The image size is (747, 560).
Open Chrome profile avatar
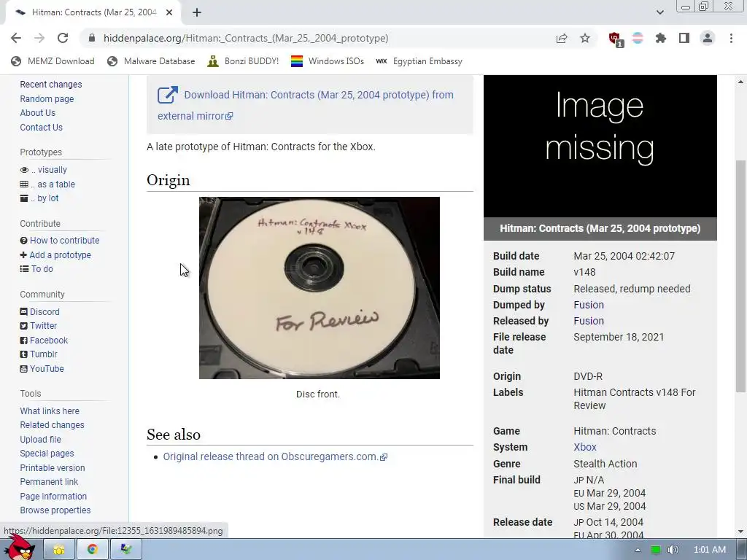(708, 38)
